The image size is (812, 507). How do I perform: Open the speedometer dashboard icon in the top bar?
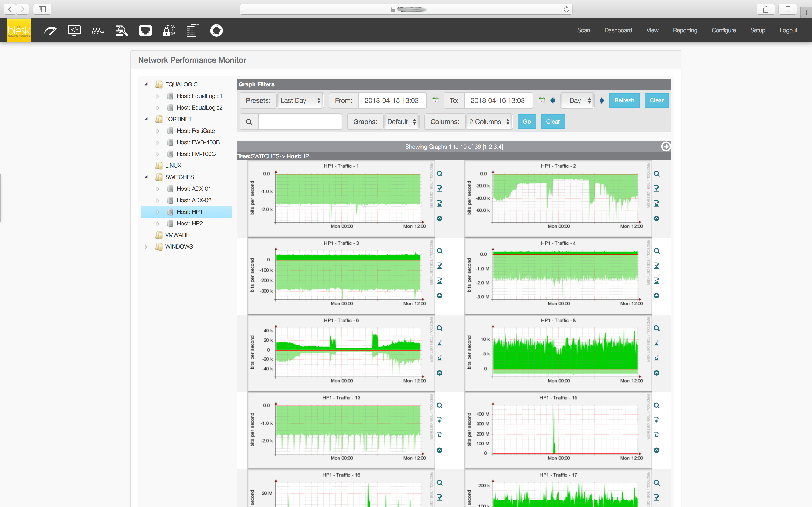50,30
